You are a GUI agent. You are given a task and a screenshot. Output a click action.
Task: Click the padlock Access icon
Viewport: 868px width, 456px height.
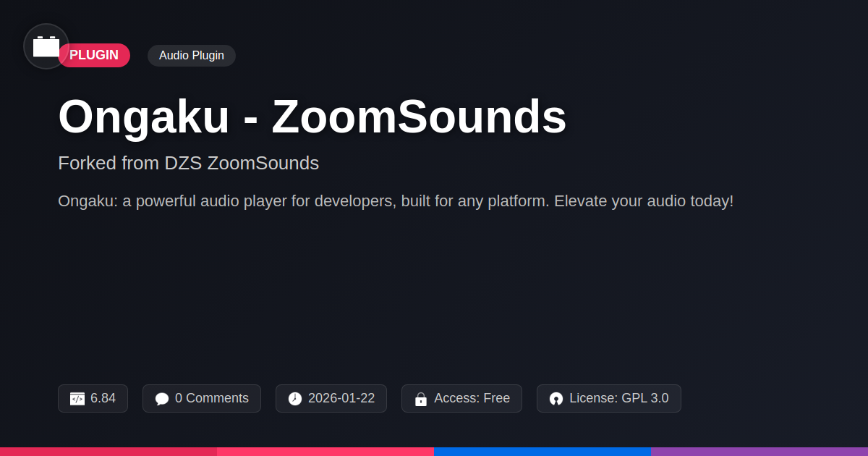[421, 399]
